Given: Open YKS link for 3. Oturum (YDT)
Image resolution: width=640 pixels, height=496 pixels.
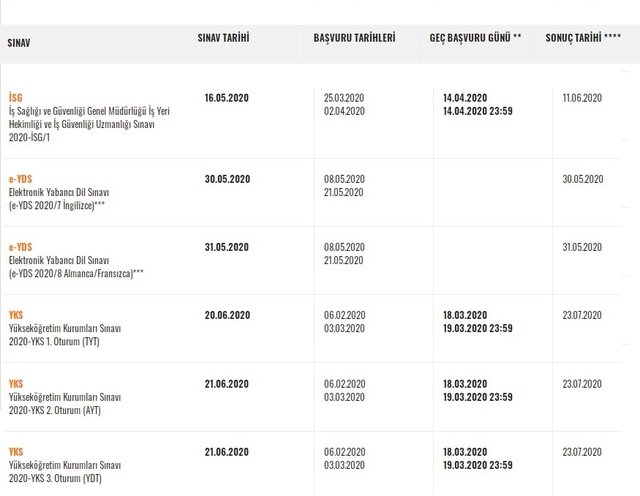Looking at the screenshot, I should tap(15, 451).
